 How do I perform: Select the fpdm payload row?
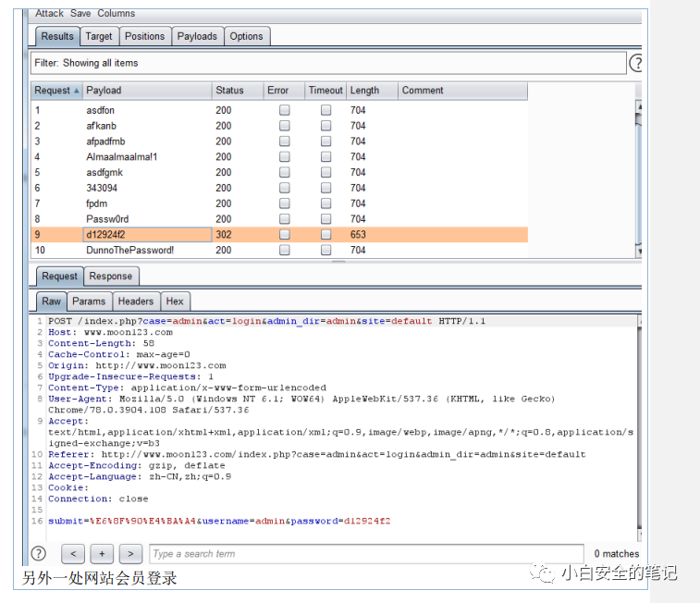coord(279,203)
